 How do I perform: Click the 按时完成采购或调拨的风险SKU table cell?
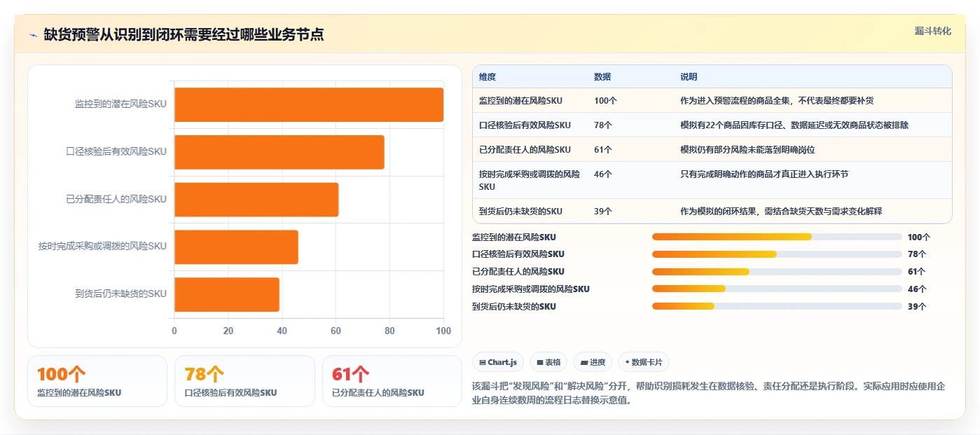pos(530,180)
